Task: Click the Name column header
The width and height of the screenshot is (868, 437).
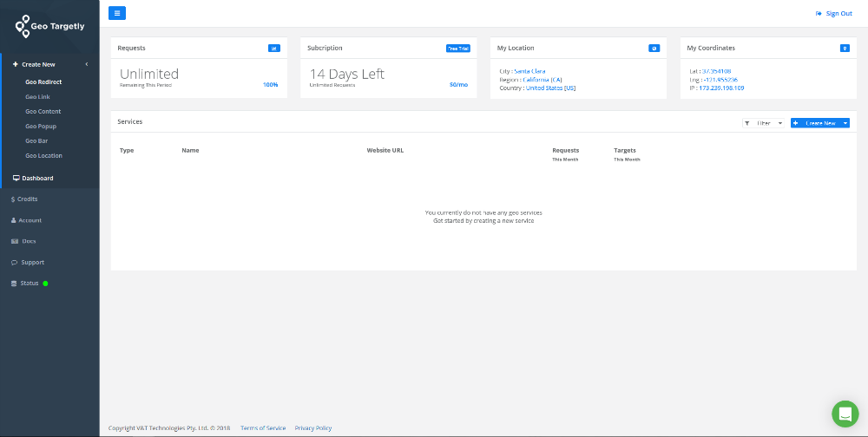Action: pyautogui.click(x=190, y=151)
